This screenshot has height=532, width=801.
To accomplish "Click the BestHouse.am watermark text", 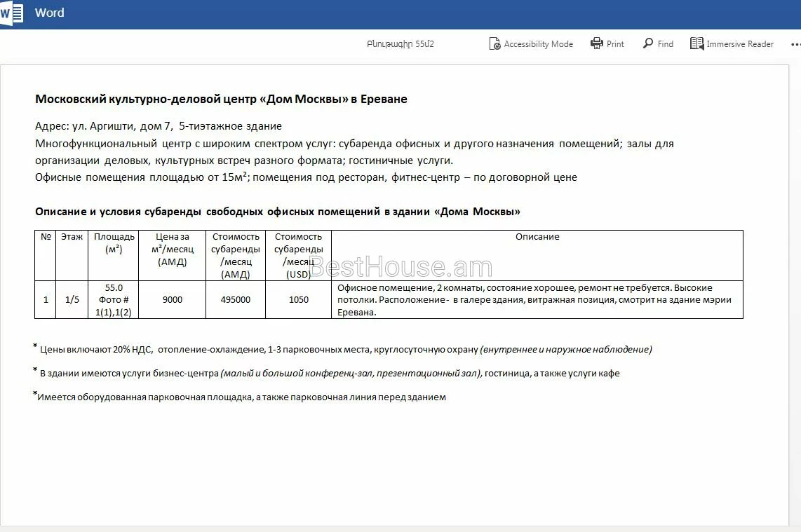I will coord(401,267).
